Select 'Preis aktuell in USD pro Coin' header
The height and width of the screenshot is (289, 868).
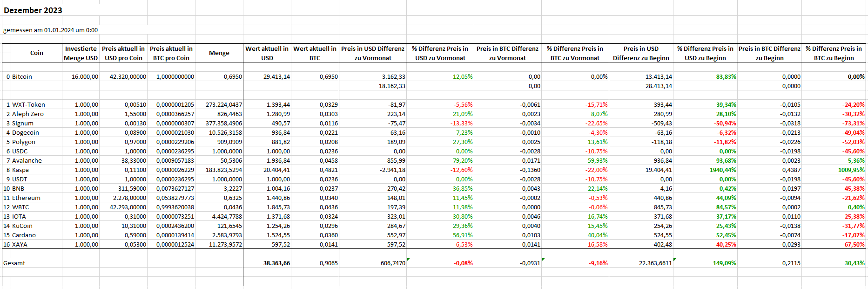coord(123,53)
